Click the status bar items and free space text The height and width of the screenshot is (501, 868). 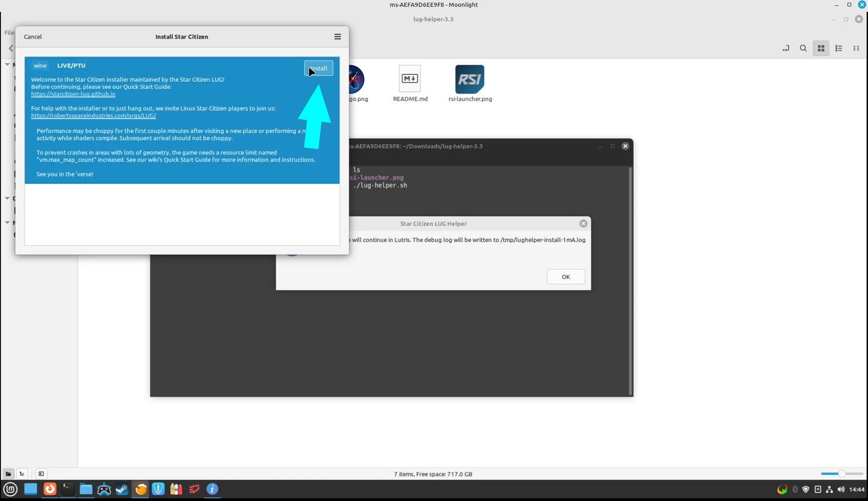(x=433, y=474)
